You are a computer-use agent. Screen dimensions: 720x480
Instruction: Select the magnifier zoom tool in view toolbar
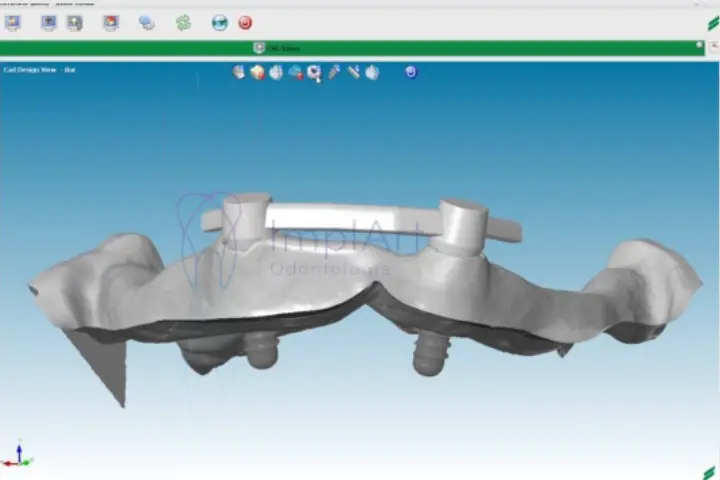[314, 72]
